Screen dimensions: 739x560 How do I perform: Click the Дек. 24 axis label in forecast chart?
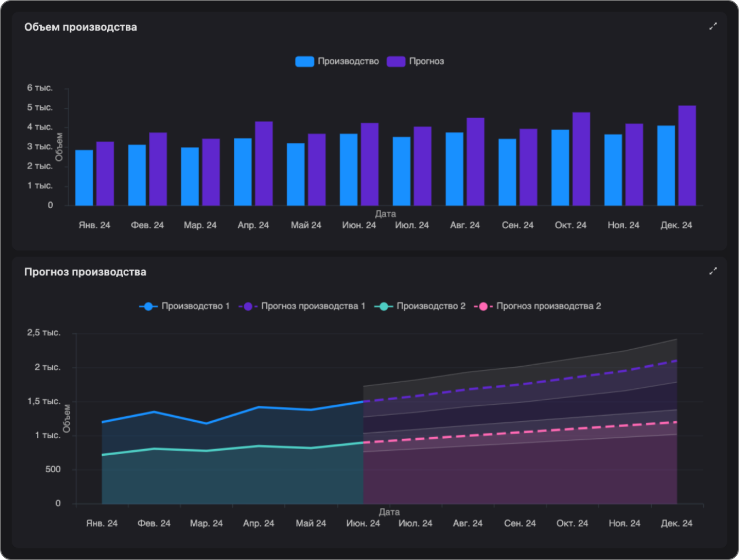pos(676,523)
